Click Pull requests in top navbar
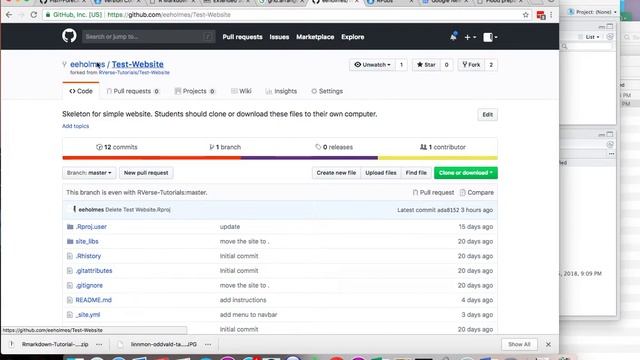The height and width of the screenshot is (360, 640). click(242, 37)
